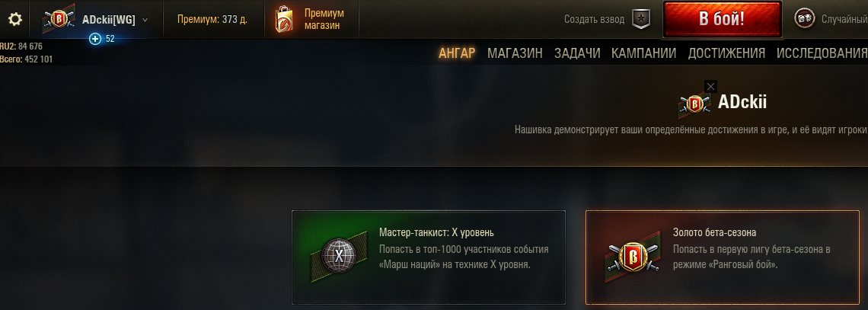Open settings via the gear icon
This screenshot has height=310, width=868.
[15, 19]
